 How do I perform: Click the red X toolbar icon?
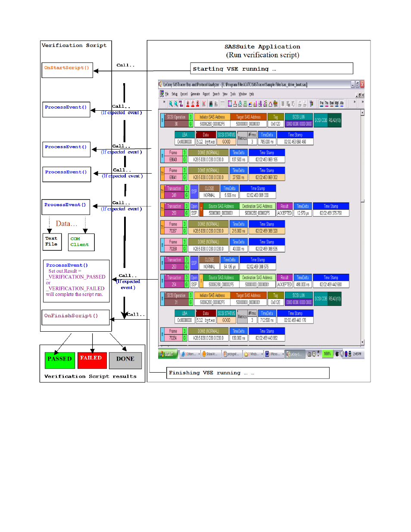point(204,103)
